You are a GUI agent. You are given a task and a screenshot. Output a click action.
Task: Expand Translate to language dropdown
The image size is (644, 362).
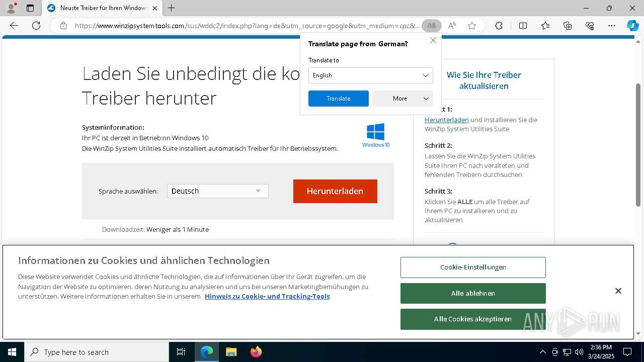pos(371,75)
